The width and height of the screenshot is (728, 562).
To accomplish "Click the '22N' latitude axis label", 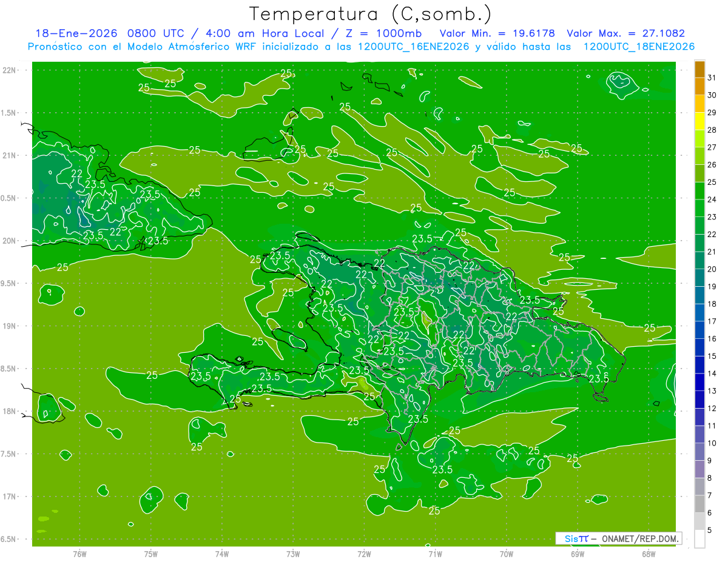I will (10, 70).
